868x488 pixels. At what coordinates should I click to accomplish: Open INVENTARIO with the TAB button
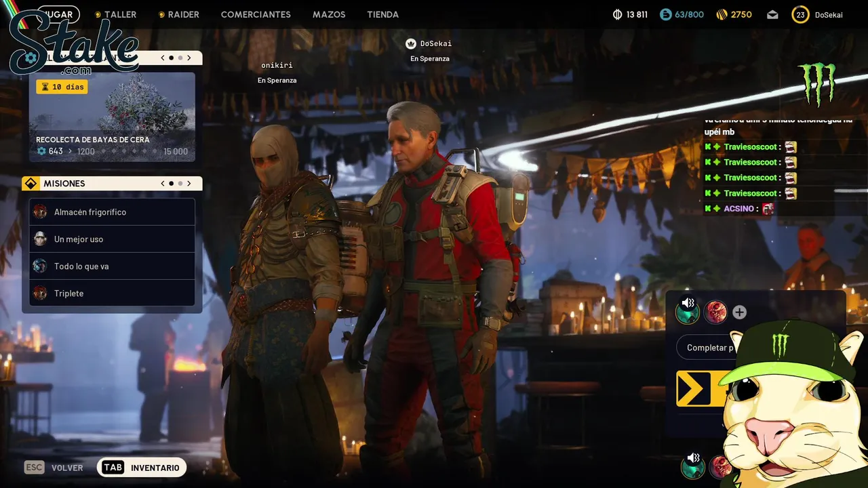point(142,468)
